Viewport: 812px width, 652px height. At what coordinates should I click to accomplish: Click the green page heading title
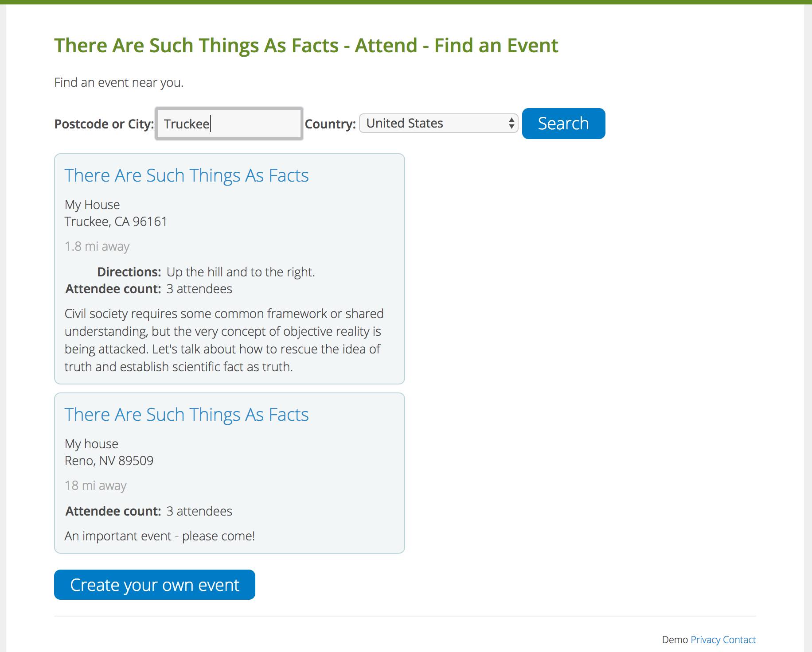pos(306,46)
